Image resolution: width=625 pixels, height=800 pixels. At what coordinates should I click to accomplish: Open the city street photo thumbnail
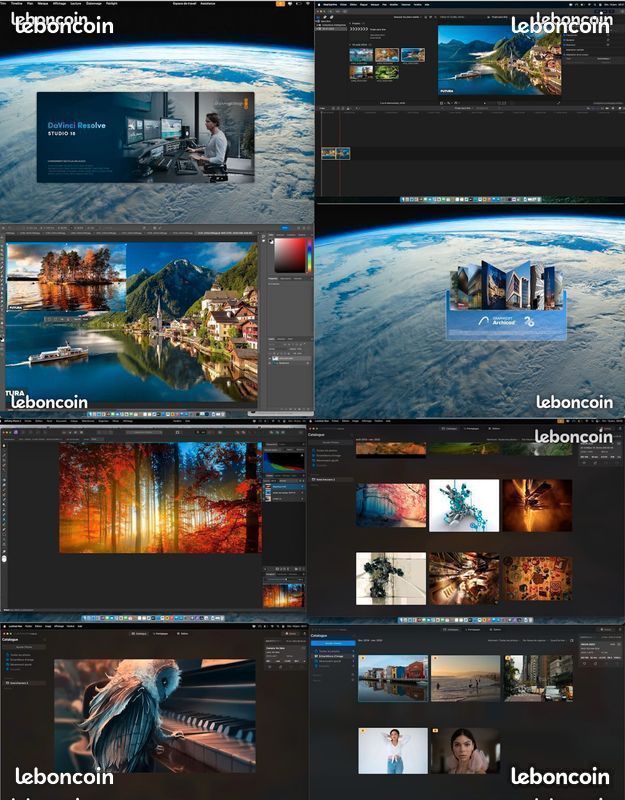(539, 679)
